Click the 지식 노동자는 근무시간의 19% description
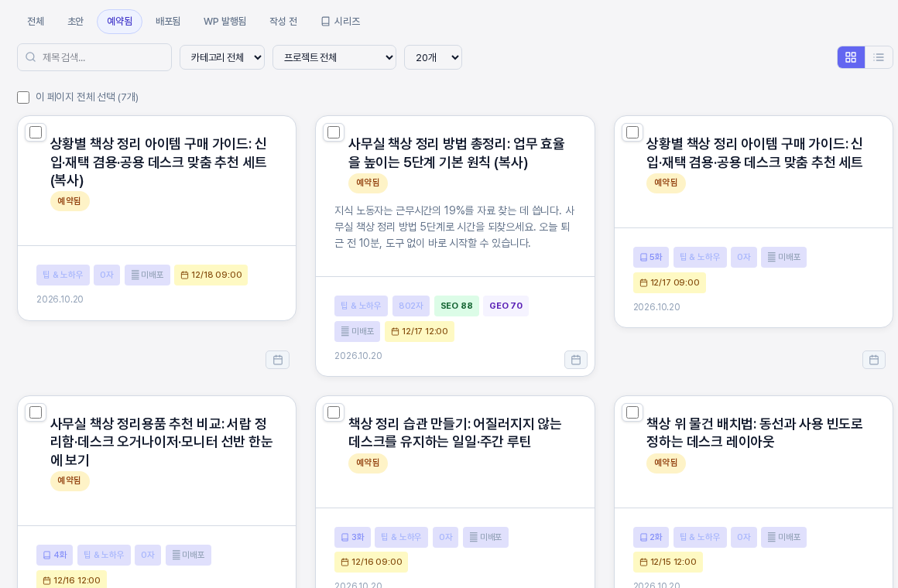 pos(454,227)
